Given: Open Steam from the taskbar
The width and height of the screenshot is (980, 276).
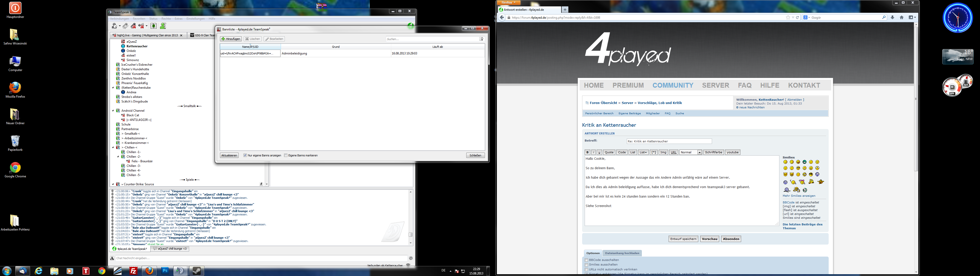Looking at the screenshot, I should click(x=197, y=271).
